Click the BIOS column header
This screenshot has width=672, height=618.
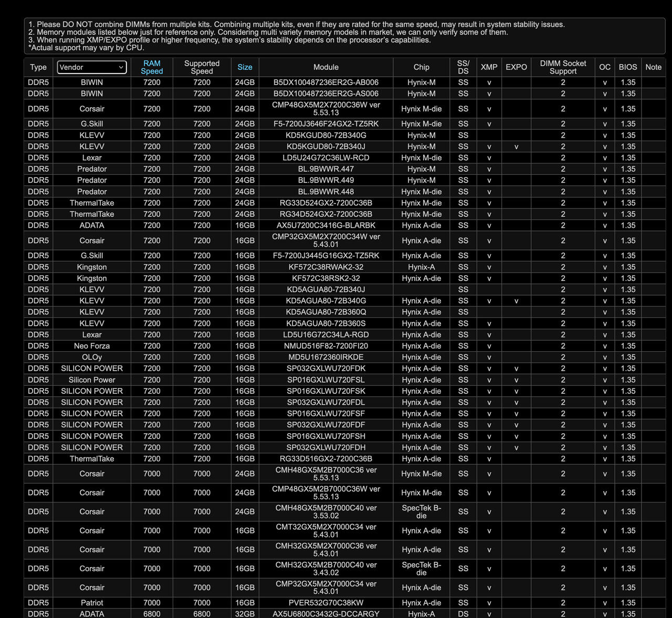point(628,67)
